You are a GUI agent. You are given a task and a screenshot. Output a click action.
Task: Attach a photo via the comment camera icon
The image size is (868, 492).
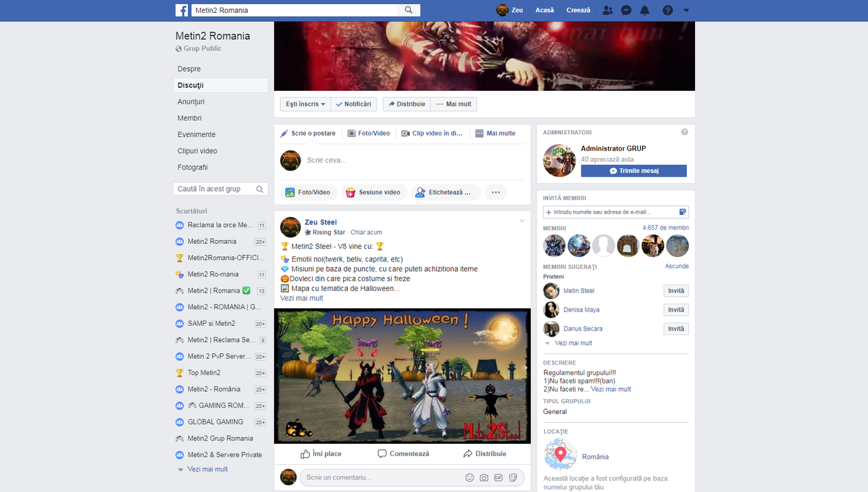coord(484,477)
